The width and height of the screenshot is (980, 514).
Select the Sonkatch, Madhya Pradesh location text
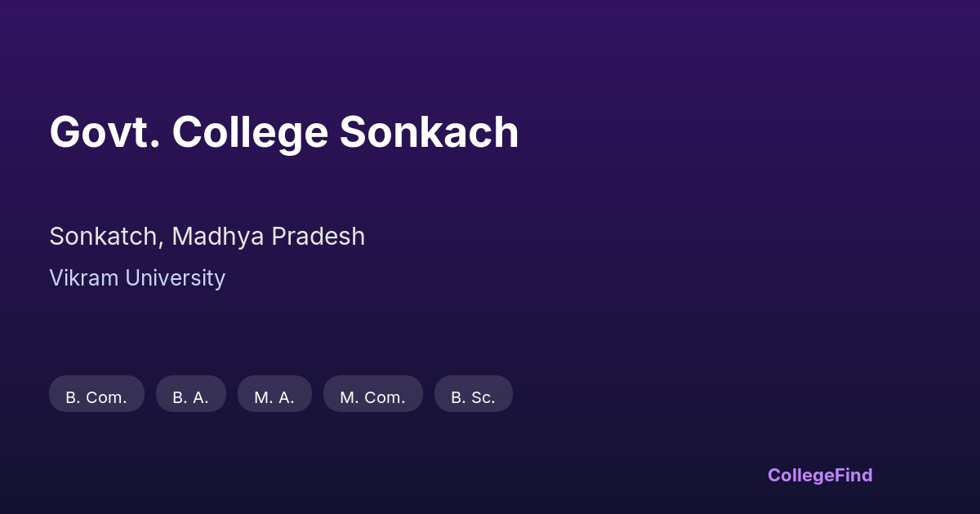pos(207,237)
